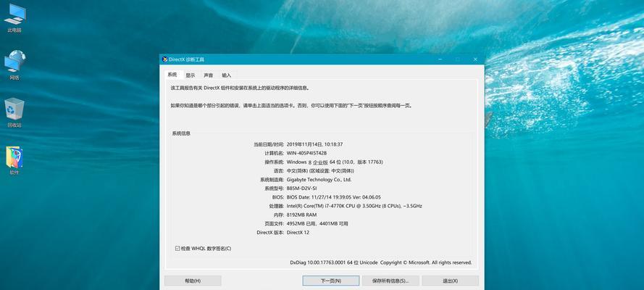Open the 网络 desktop icon
The height and width of the screenshot is (290, 644).
pos(14,65)
